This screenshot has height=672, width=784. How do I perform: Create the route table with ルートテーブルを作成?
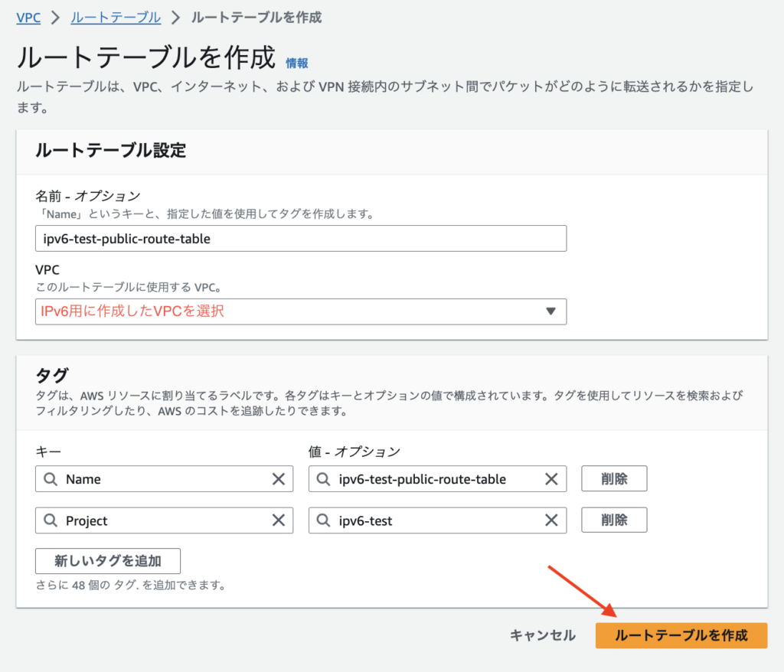coord(681,635)
